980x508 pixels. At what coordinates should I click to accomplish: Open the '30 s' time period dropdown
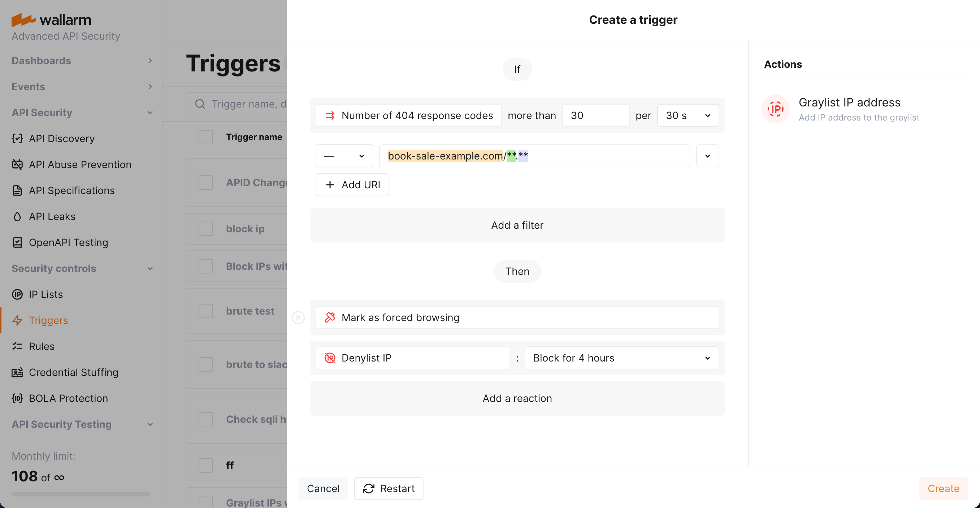pyautogui.click(x=687, y=115)
